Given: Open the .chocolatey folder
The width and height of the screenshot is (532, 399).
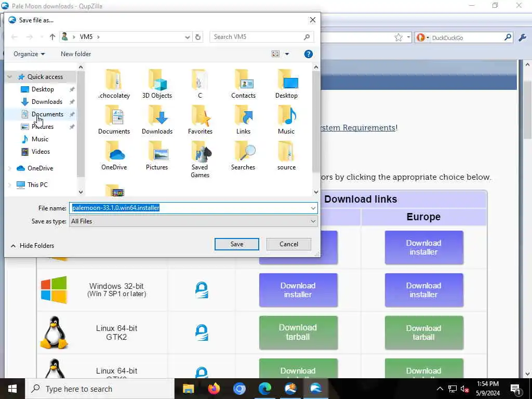Looking at the screenshot, I should (x=114, y=84).
